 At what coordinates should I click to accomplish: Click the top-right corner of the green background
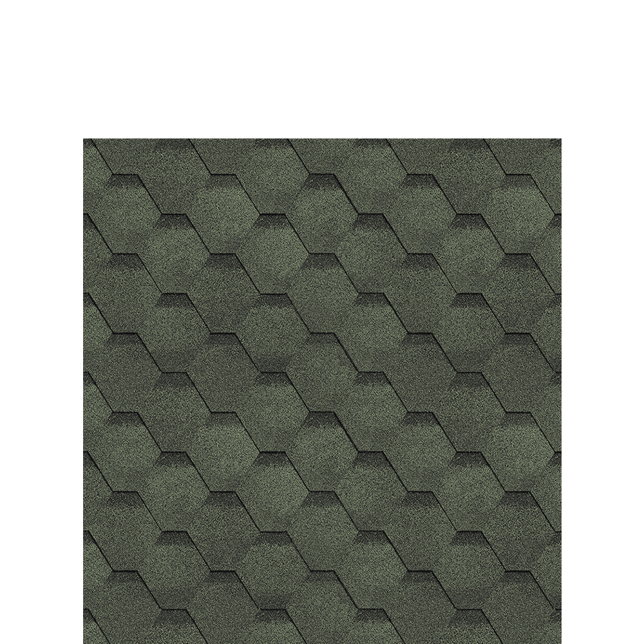641,3
